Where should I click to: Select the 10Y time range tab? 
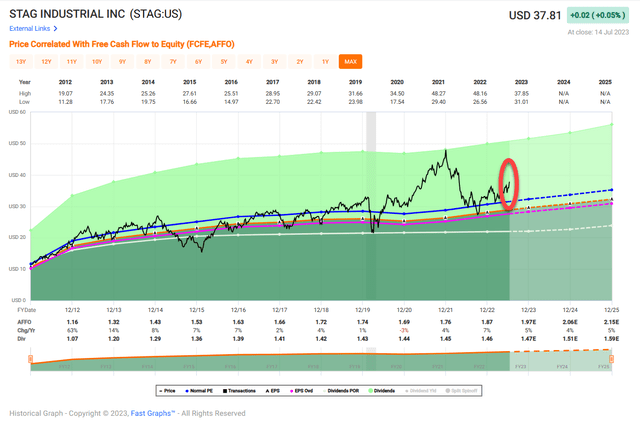coord(97,62)
